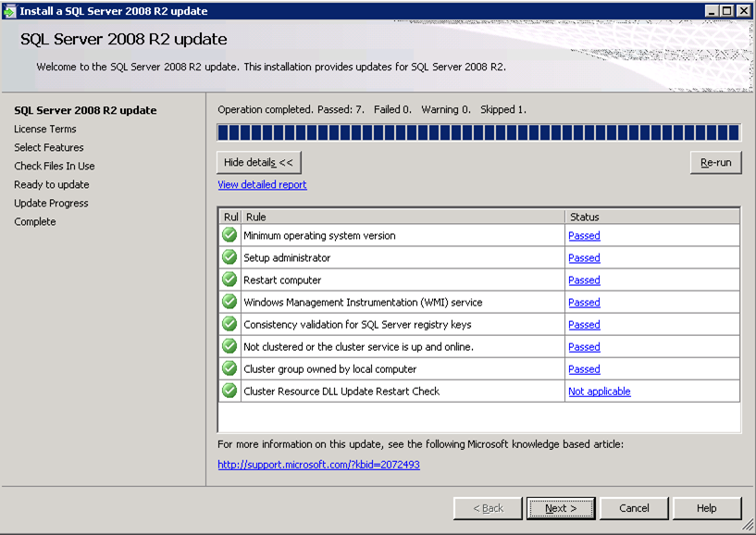Select the Update Progress step

pos(51,203)
